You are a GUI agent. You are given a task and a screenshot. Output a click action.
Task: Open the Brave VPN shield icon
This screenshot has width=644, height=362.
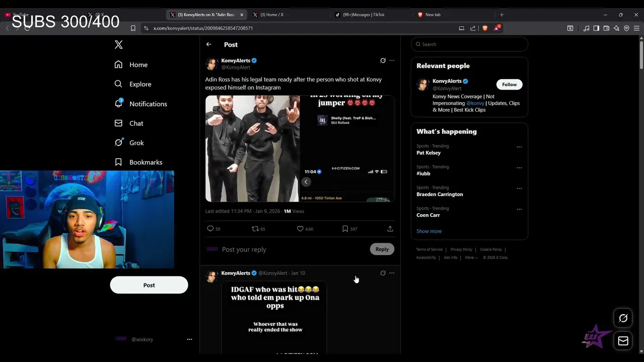click(626, 28)
